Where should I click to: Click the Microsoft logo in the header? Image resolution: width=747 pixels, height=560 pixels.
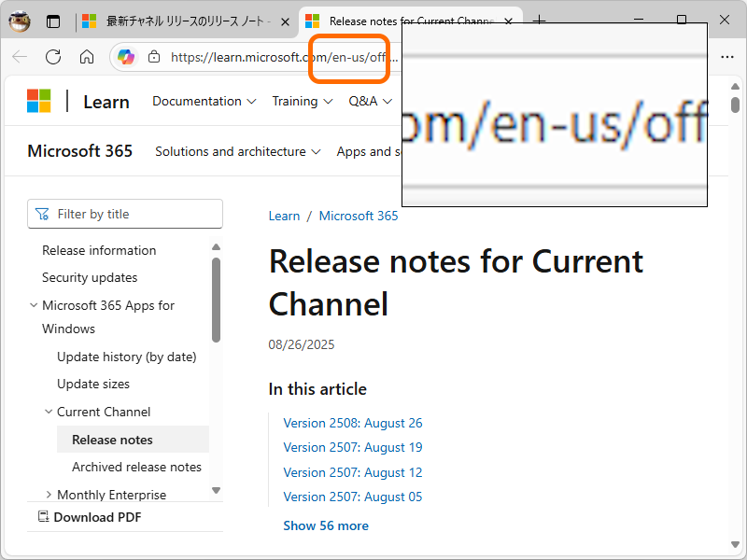click(x=39, y=101)
